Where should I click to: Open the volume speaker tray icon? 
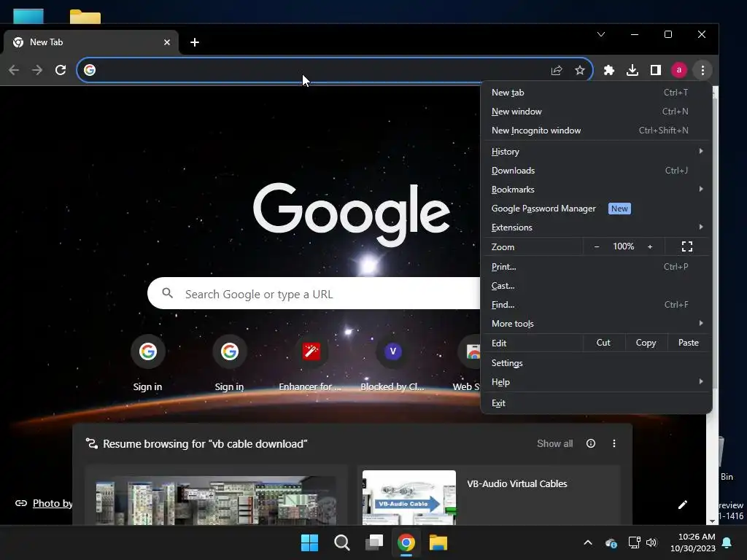point(651,542)
